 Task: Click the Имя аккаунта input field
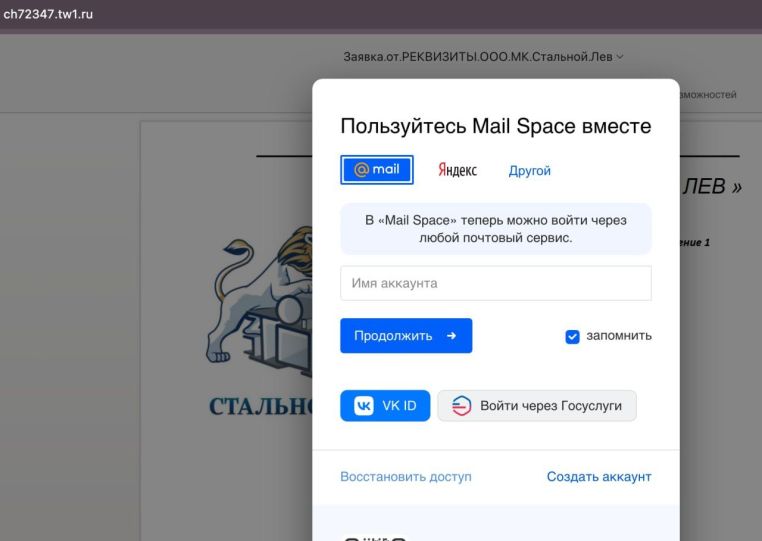pyautogui.click(x=495, y=283)
